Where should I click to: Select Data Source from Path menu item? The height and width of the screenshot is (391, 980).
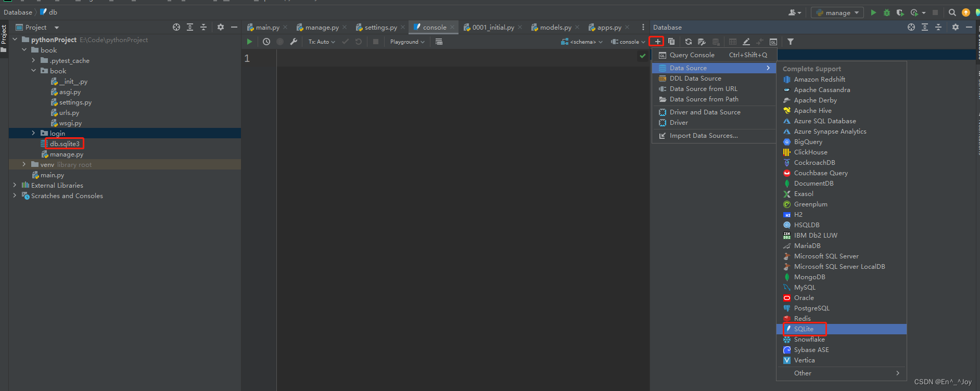coord(714,99)
